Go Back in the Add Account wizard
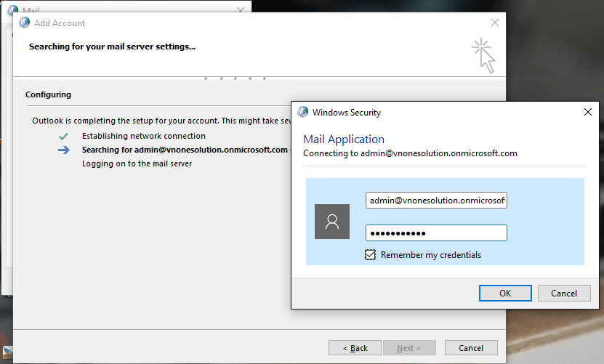Viewport: 604px width, 364px height. 355,347
